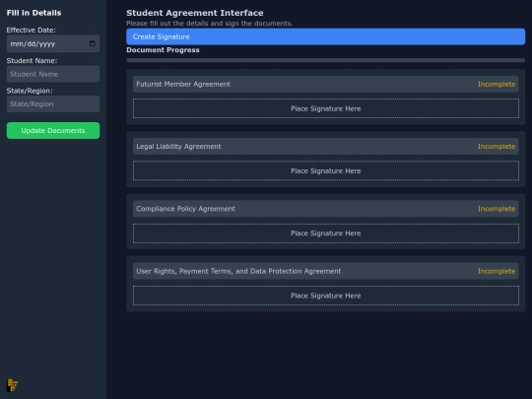The width and height of the screenshot is (532, 399).
Task: Expand the Legal Liability Agreement row
Action: 325,147
